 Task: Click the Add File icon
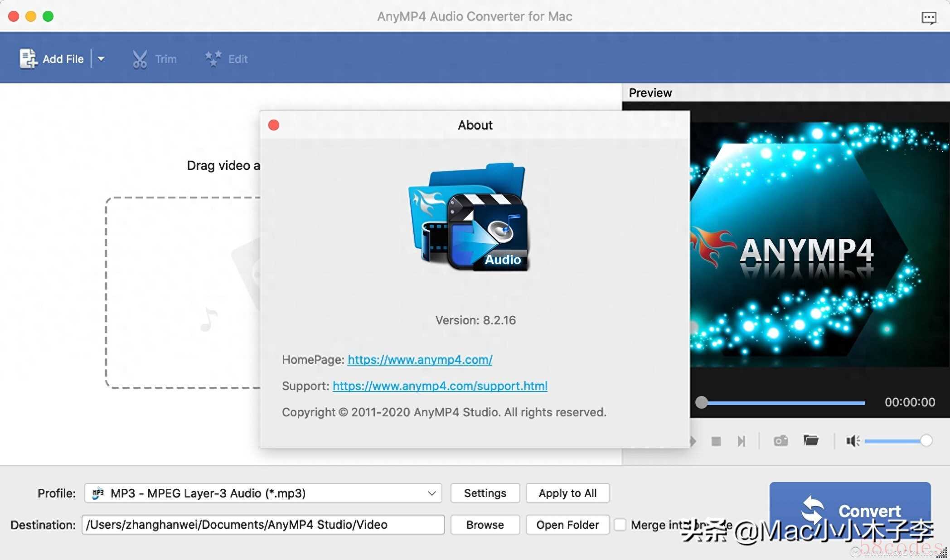28,59
